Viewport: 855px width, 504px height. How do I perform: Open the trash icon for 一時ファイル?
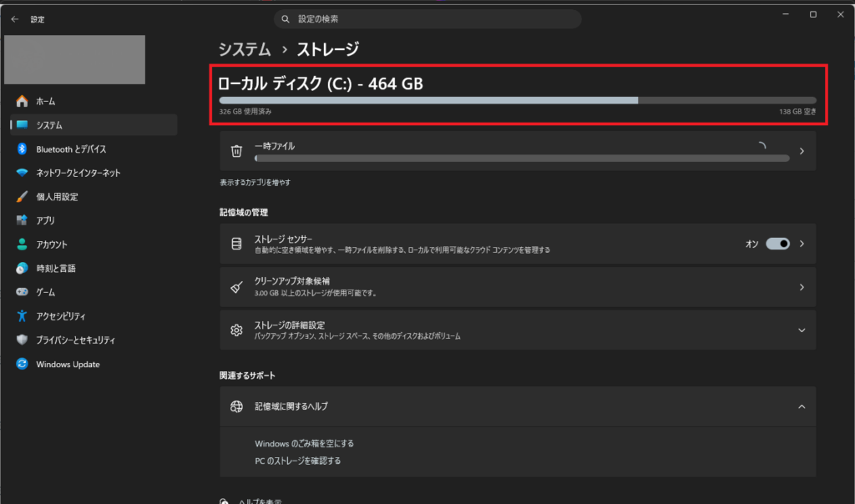click(236, 151)
